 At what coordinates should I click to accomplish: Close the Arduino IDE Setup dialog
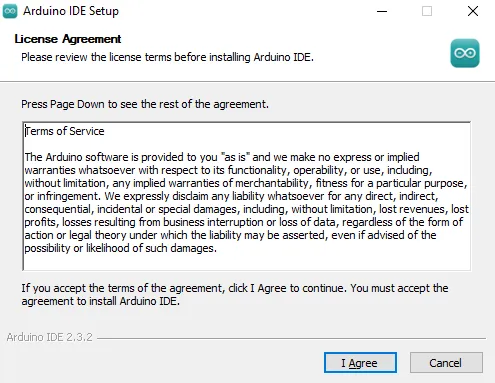[x=473, y=11]
